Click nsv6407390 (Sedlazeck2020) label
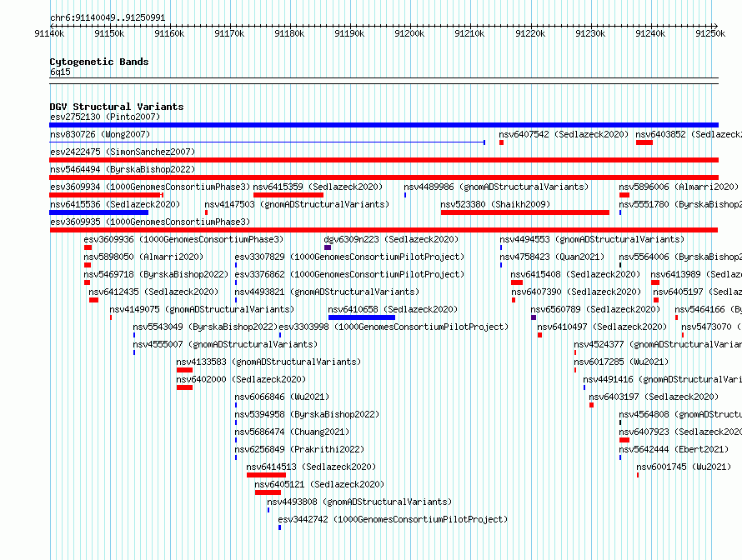 (x=576, y=292)
